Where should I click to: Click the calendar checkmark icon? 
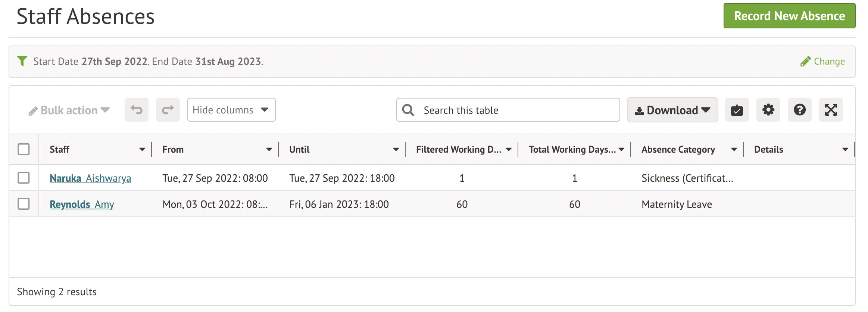(737, 110)
